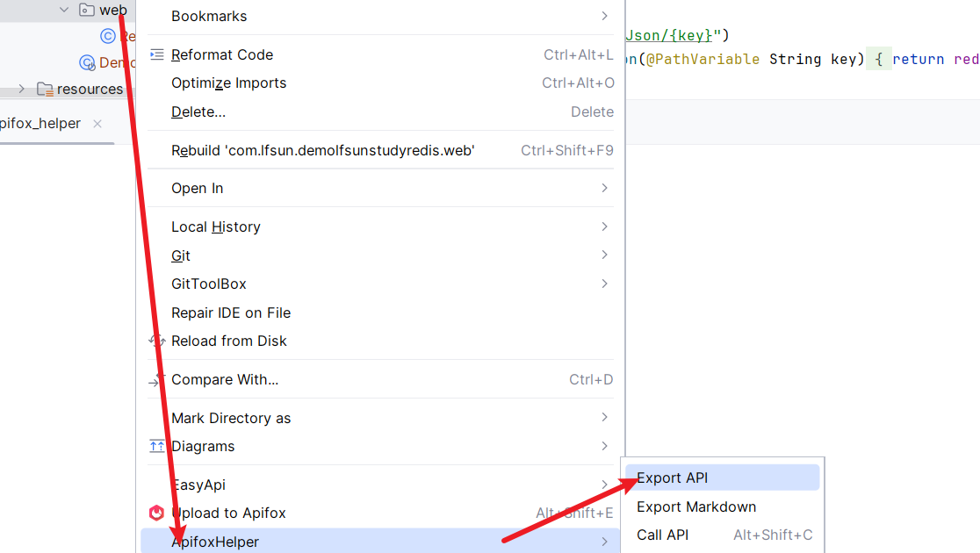This screenshot has height=553, width=980.
Task: Choose Call API from the submenu
Action: pos(663,535)
